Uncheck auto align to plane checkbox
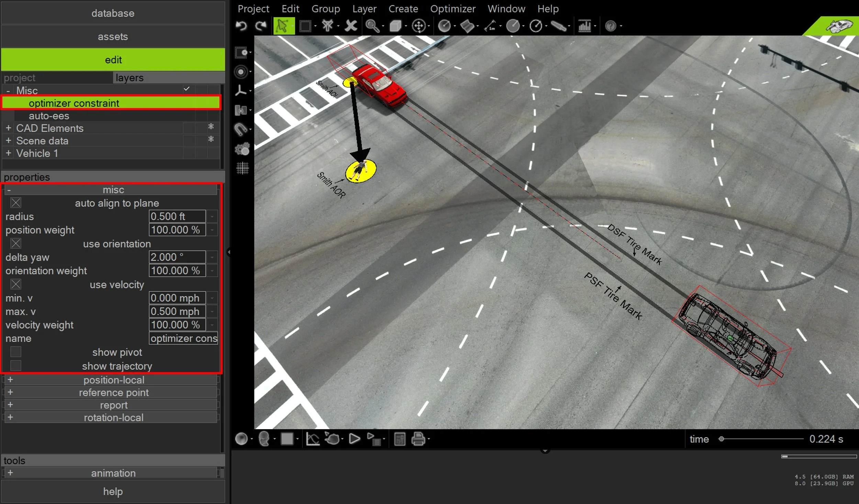This screenshot has width=859, height=504. pyautogui.click(x=16, y=203)
